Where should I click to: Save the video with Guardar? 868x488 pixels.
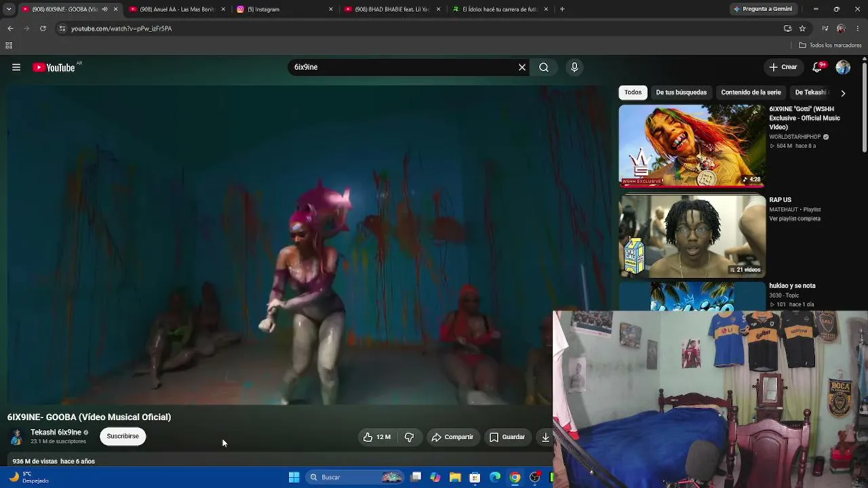point(507,437)
